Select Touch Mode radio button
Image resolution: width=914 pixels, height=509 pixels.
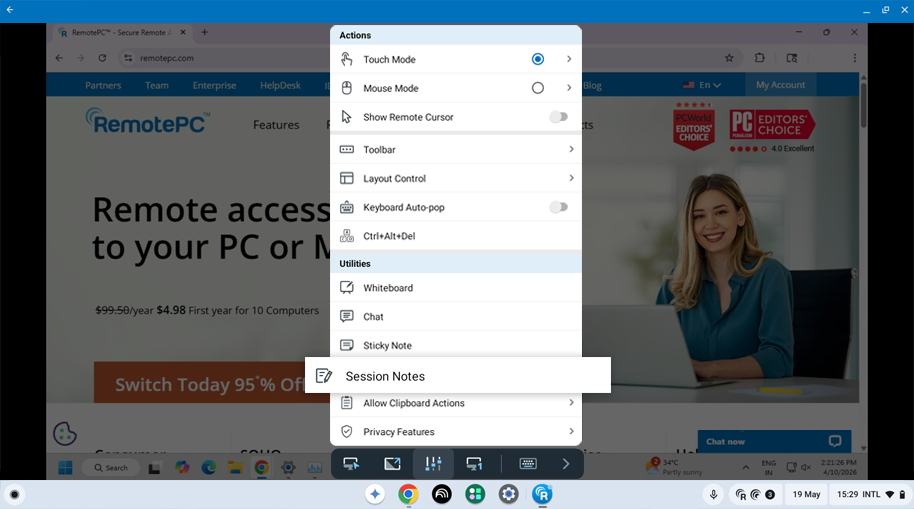(537, 59)
